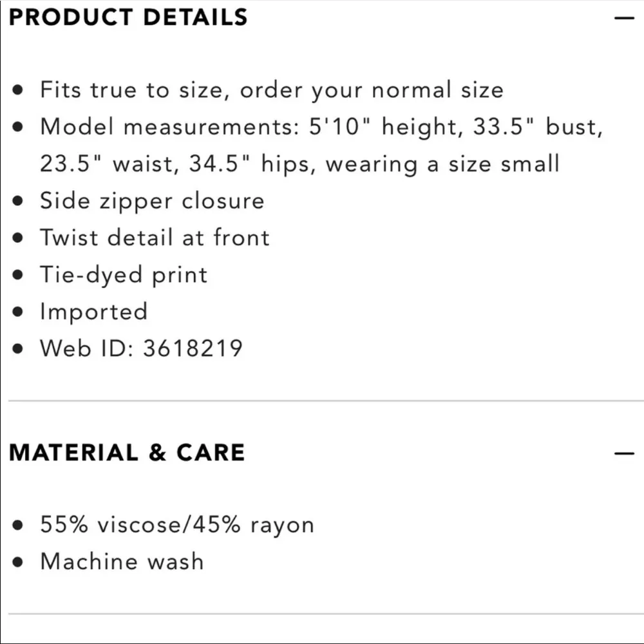644x644 pixels.
Task: Click the bullet beside 'Machine wash'
Action: click(19, 562)
